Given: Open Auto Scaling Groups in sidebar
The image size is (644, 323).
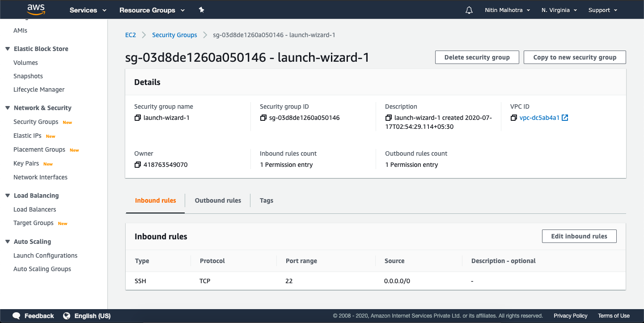Looking at the screenshot, I should tap(42, 269).
